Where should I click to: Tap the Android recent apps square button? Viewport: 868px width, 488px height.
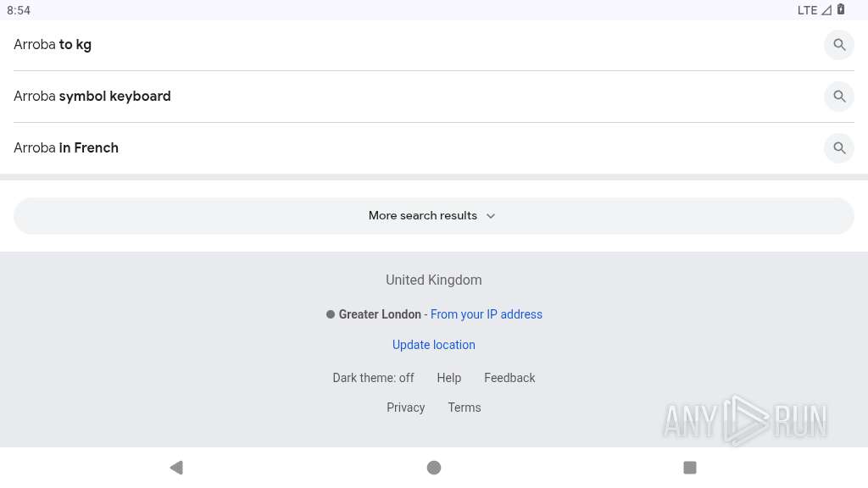pos(690,468)
